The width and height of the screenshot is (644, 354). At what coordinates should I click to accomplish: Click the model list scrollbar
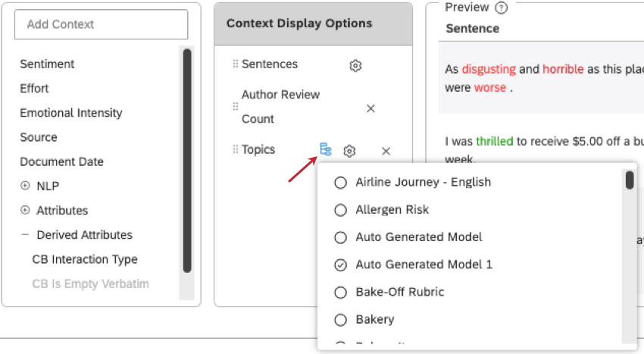(629, 182)
